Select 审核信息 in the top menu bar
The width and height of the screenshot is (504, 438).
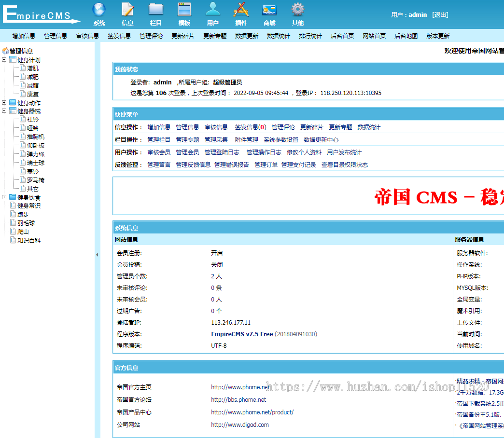(87, 36)
